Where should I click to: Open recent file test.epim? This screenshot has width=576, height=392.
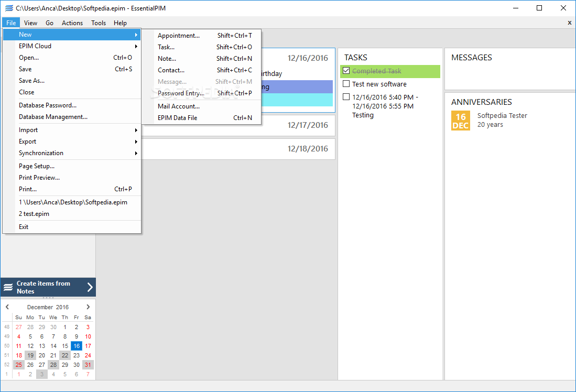tap(72, 214)
